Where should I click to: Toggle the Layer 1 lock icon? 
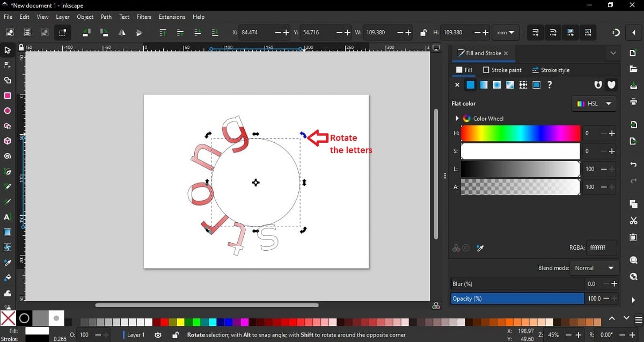point(175,335)
